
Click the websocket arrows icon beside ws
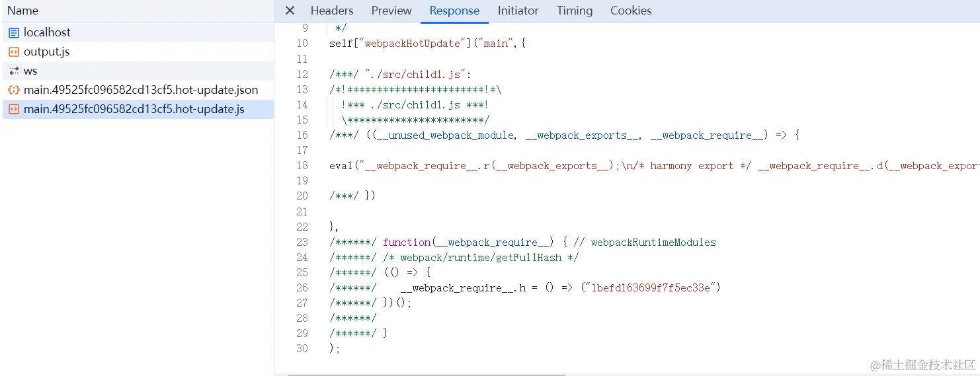(x=14, y=71)
